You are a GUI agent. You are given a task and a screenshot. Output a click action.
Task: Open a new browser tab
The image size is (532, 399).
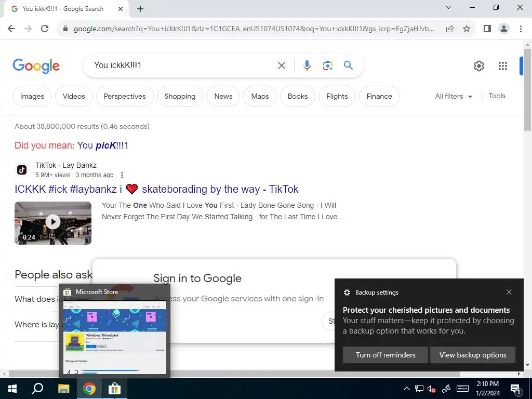(140, 9)
